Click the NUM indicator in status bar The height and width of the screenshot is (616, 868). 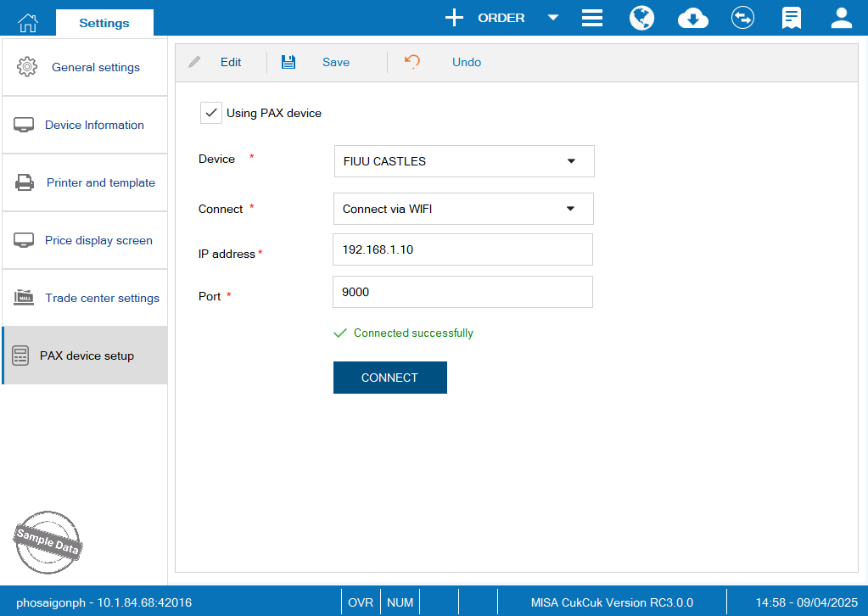click(400, 602)
